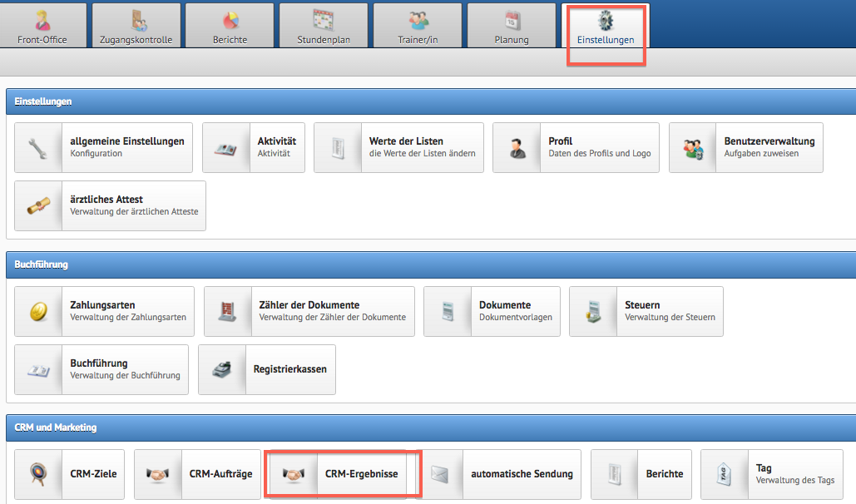Screen dimensions: 856x504
Task: Click the automatische Sendung envelope icon
Action: click(x=439, y=475)
